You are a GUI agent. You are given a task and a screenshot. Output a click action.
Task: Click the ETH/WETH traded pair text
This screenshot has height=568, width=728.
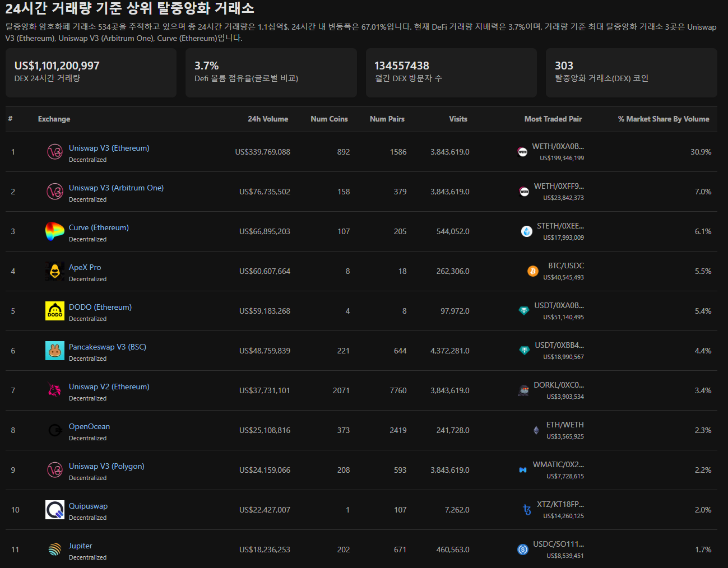pyautogui.click(x=565, y=425)
